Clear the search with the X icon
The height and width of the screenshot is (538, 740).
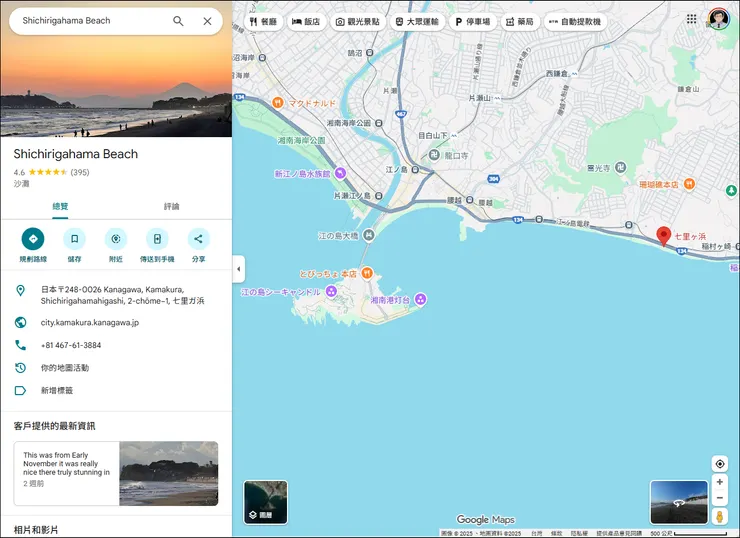[x=207, y=21]
